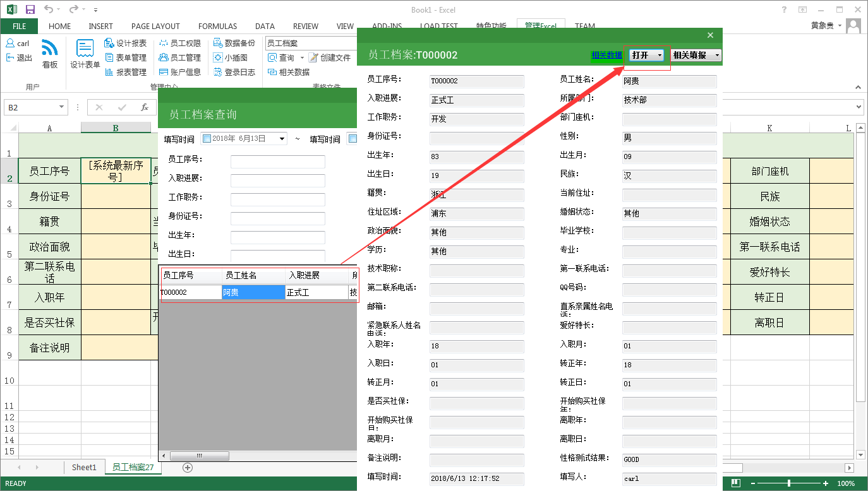Open 设计报表 in the ribbon
This screenshot has width=868, height=491.
126,43
